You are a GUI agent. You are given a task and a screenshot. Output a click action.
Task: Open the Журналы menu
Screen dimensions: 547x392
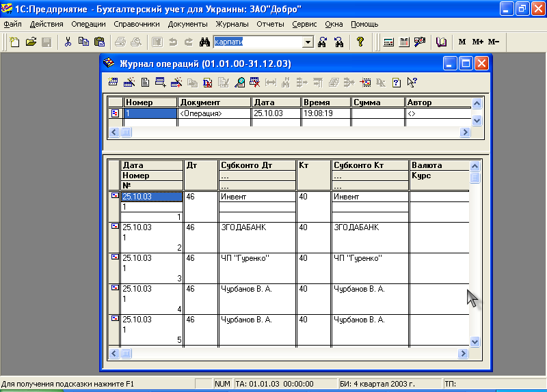tap(232, 24)
